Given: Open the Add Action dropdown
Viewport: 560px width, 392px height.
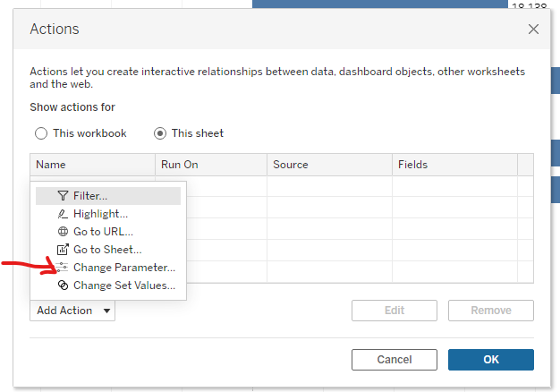Looking at the screenshot, I should coord(72,311).
